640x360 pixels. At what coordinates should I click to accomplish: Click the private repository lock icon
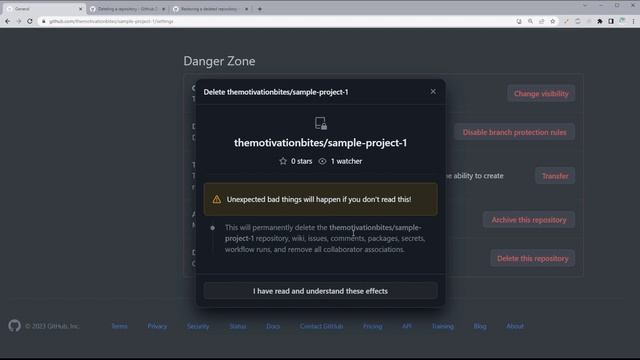tap(321, 123)
